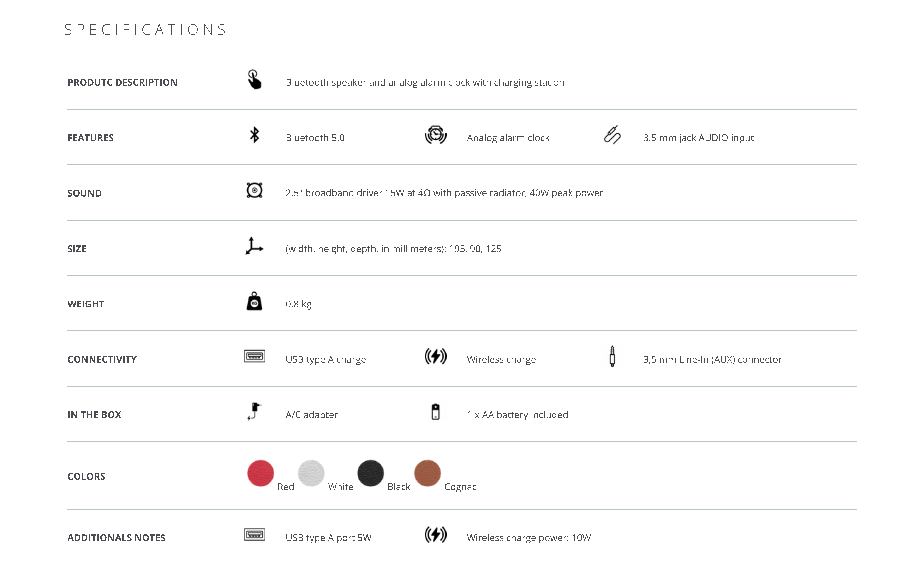Viewport: 924px width, 561px height.
Task: Click the audio cable jack icon
Action: 612,135
